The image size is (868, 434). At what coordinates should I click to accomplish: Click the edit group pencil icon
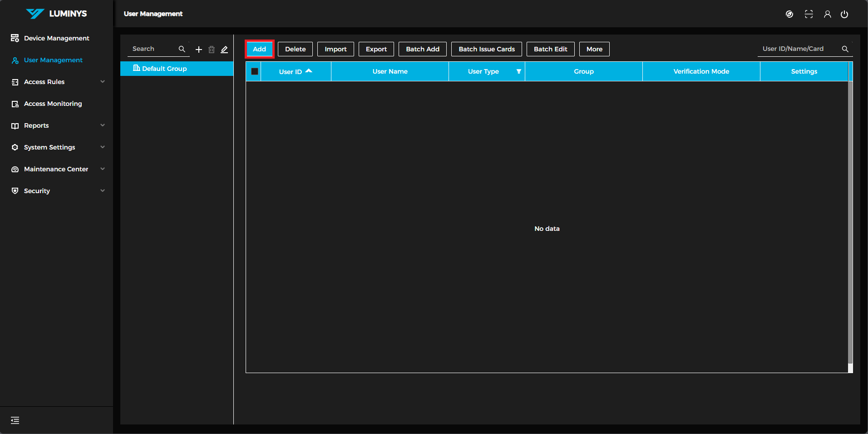[x=224, y=50]
